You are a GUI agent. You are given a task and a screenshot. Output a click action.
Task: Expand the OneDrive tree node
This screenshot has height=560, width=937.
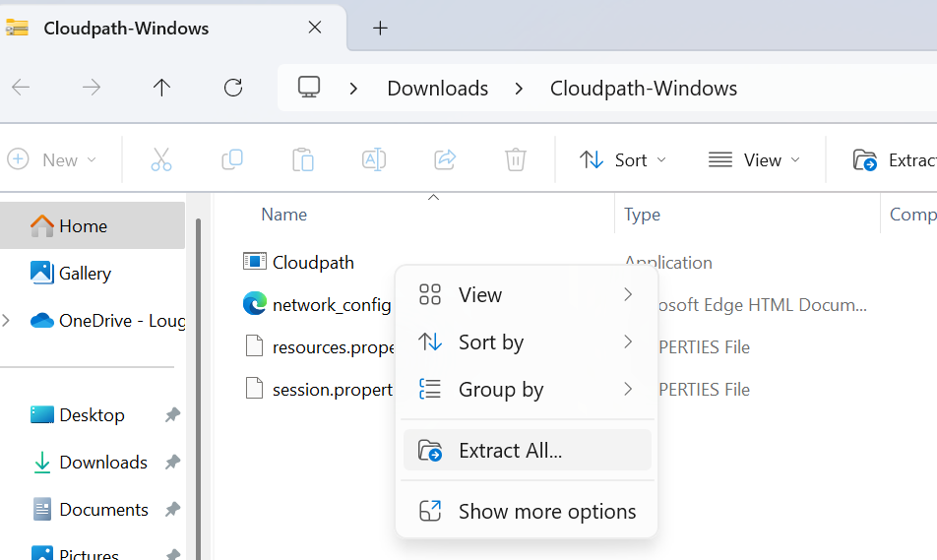coord(8,320)
